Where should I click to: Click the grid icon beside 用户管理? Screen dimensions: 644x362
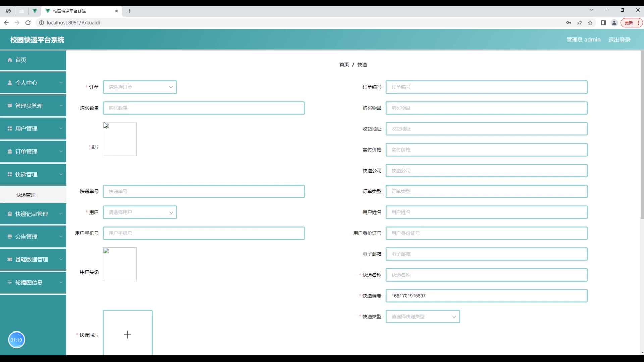[10, 129]
